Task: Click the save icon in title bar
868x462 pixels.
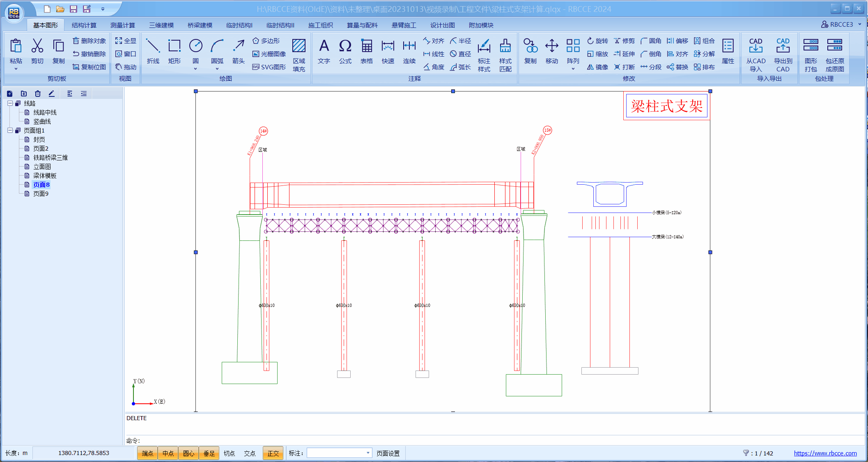Action: (73, 9)
